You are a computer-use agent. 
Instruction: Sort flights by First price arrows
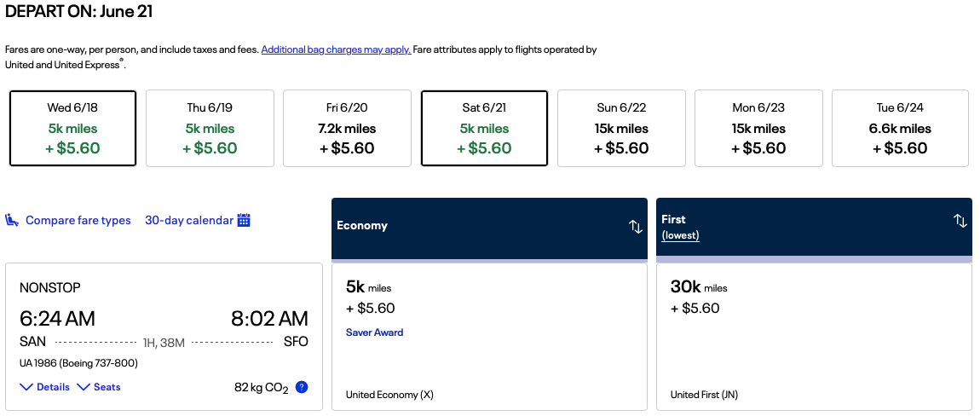960,221
